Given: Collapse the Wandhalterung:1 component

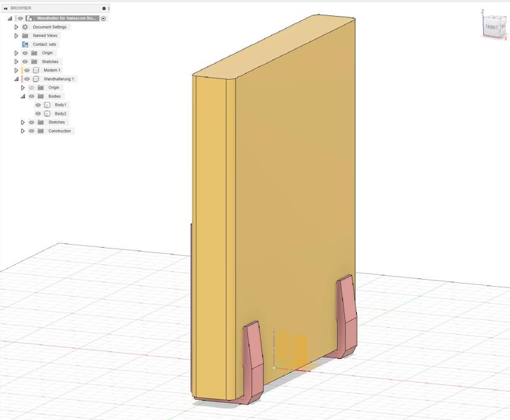Looking at the screenshot, I should 17,79.
